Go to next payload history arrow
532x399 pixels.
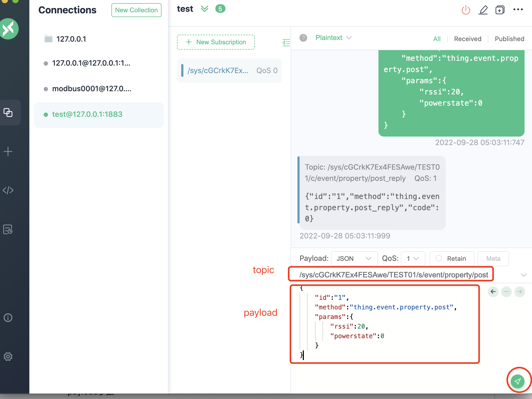[x=519, y=292]
